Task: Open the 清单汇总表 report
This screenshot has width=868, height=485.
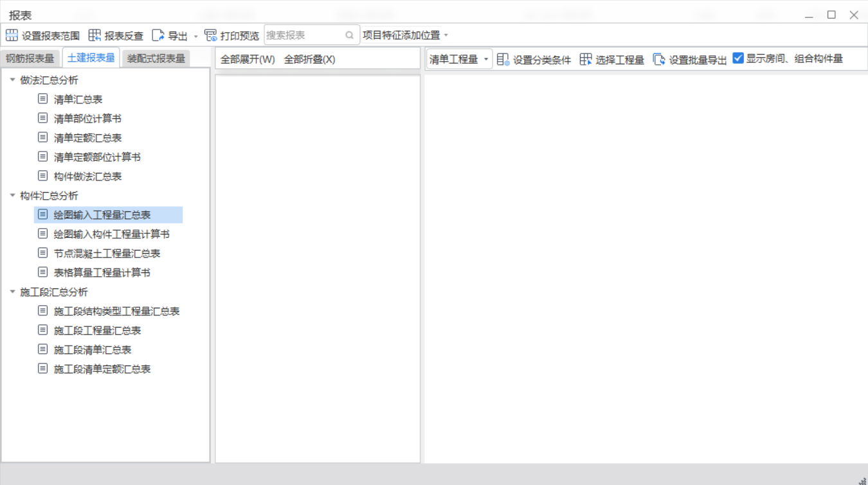Action: (x=78, y=99)
